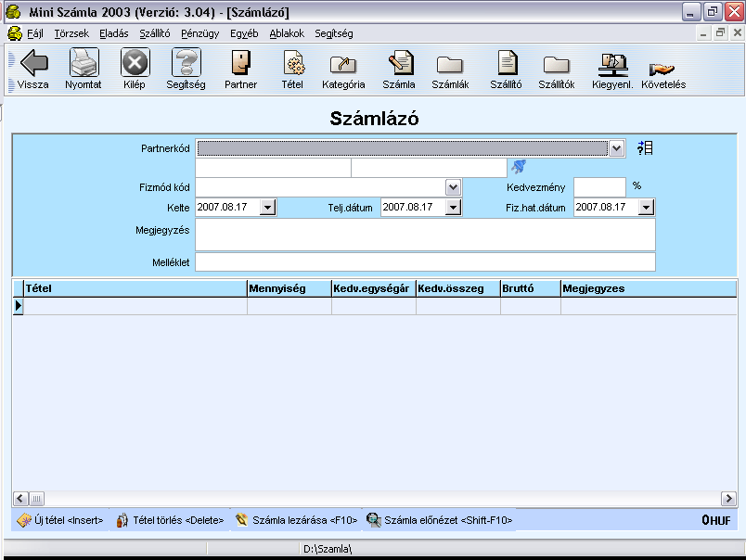Open the Törzsek menu

[x=71, y=33]
